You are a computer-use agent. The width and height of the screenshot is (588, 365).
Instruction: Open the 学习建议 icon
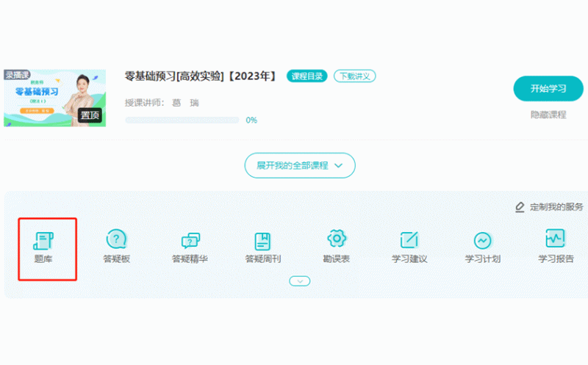point(409,240)
